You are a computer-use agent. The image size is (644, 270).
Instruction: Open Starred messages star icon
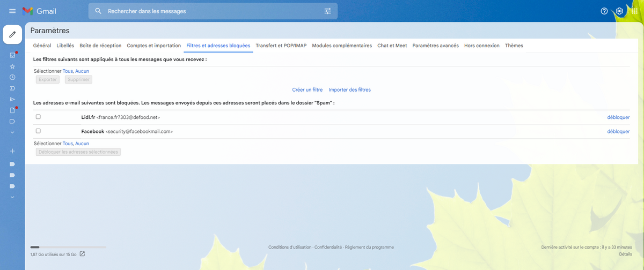pyautogui.click(x=12, y=66)
